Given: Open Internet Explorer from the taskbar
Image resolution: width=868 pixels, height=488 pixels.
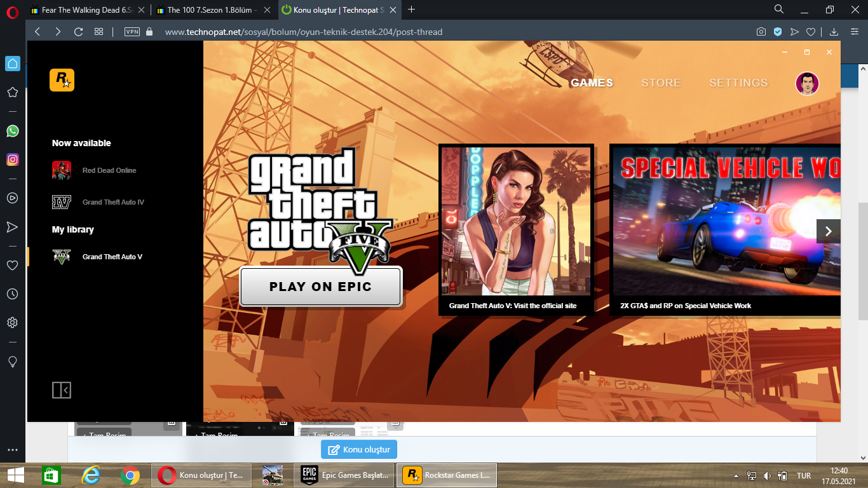Looking at the screenshot, I should pyautogui.click(x=91, y=475).
